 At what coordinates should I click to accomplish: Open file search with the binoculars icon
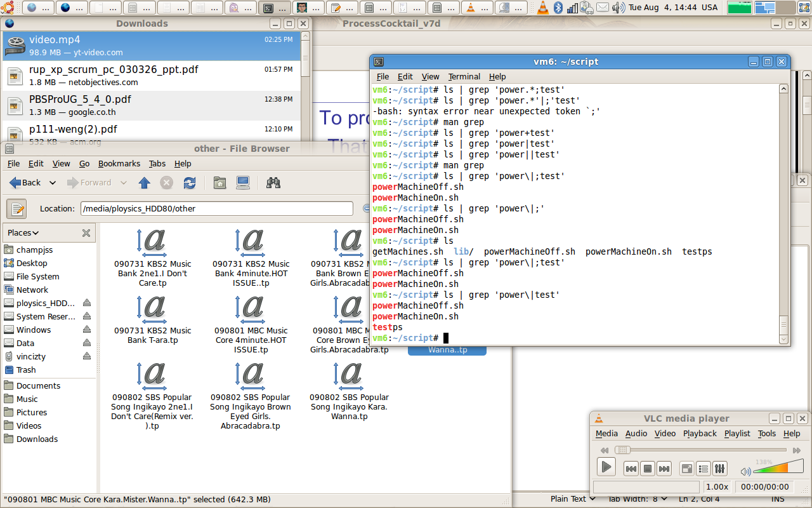click(x=273, y=183)
